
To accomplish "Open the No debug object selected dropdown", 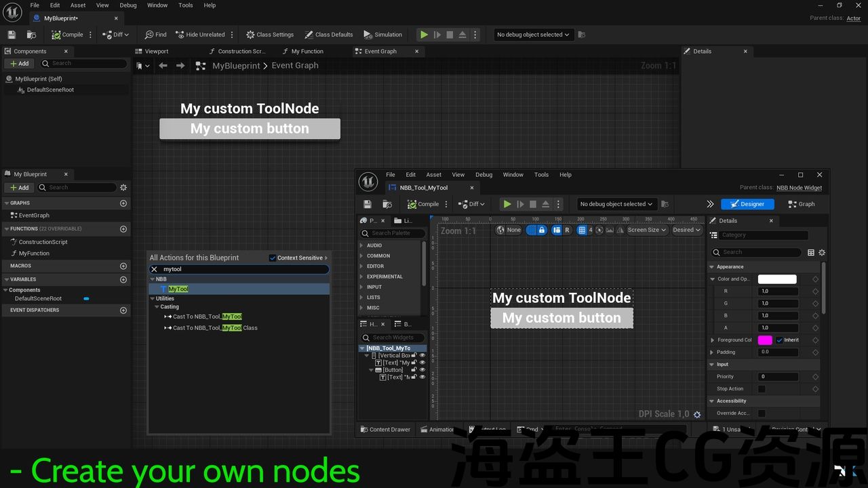I will pyautogui.click(x=533, y=35).
